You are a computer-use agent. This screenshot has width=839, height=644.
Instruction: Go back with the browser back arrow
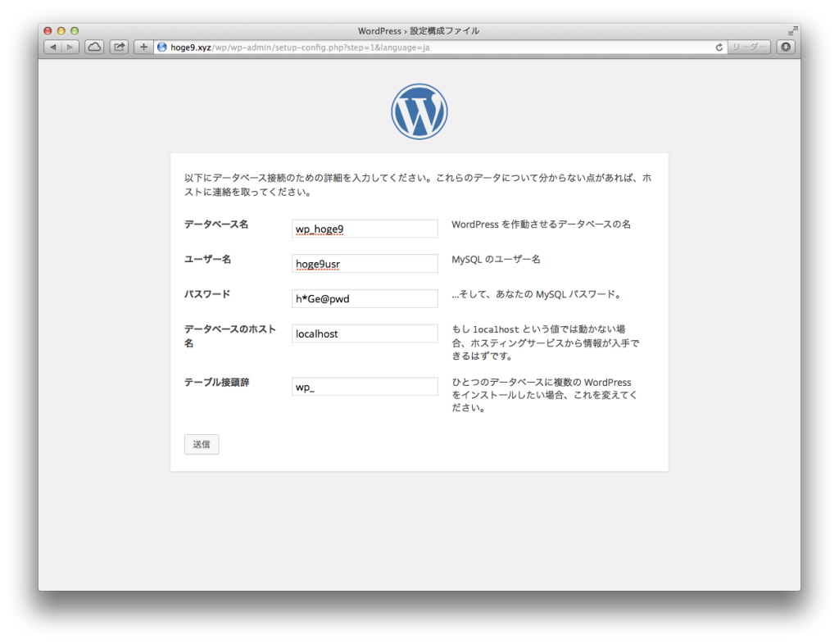point(52,47)
